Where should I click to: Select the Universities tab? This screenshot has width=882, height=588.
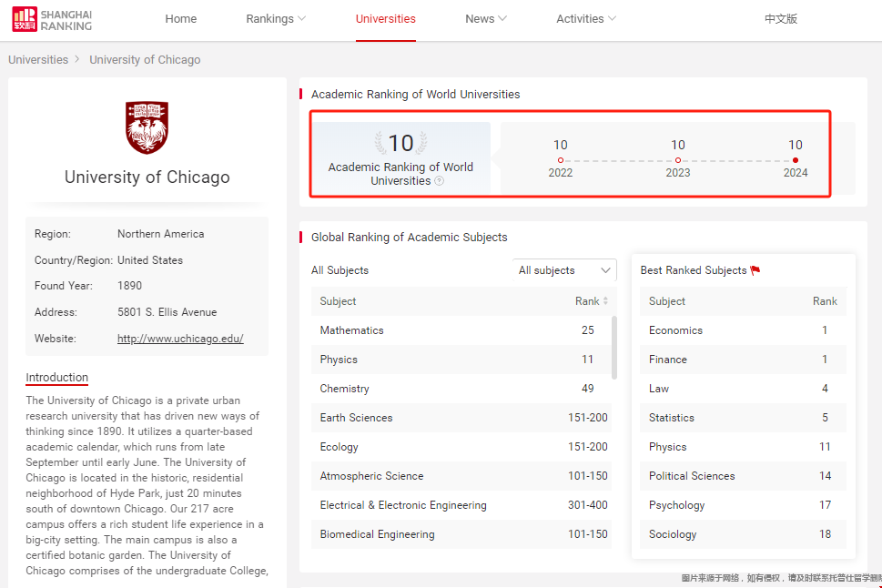coord(385,18)
